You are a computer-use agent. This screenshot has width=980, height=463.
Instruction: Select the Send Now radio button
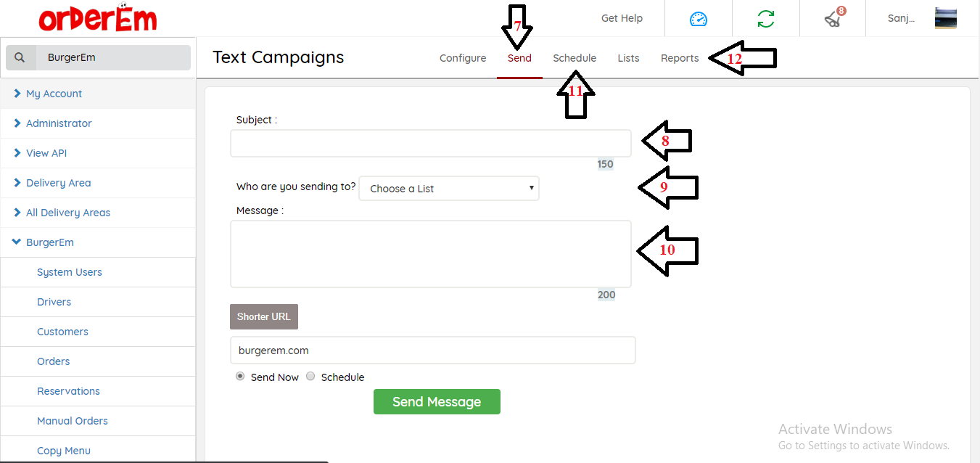(240, 377)
